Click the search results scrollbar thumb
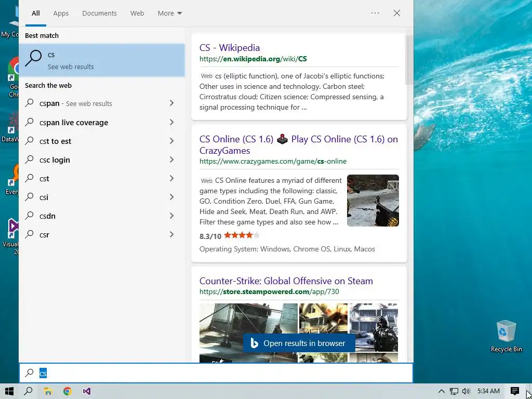532x399 pixels. pyautogui.click(x=409, y=59)
